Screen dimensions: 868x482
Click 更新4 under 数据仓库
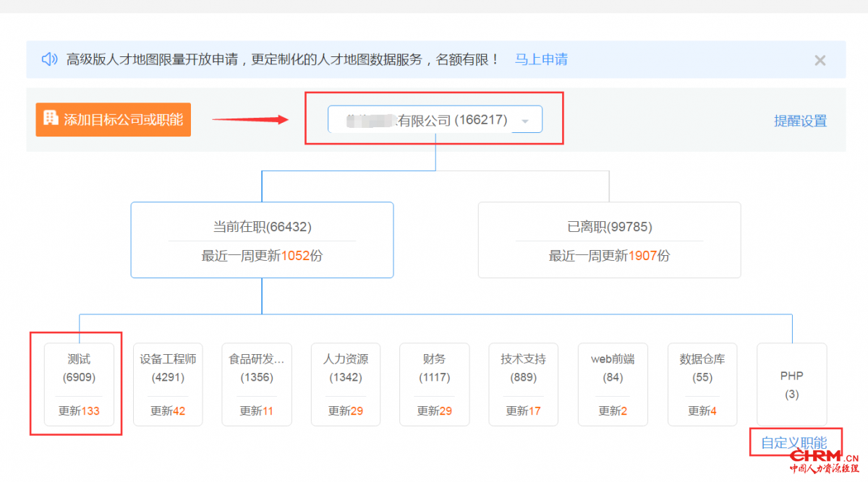(702, 410)
